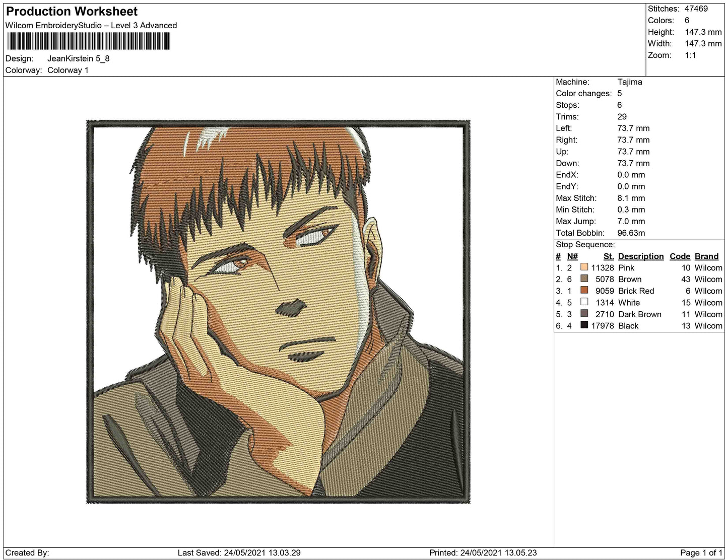Image resolution: width=728 pixels, height=560 pixels.
Task: Click the "St." column header
Action: pyautogui.click(x=609, y=256)
